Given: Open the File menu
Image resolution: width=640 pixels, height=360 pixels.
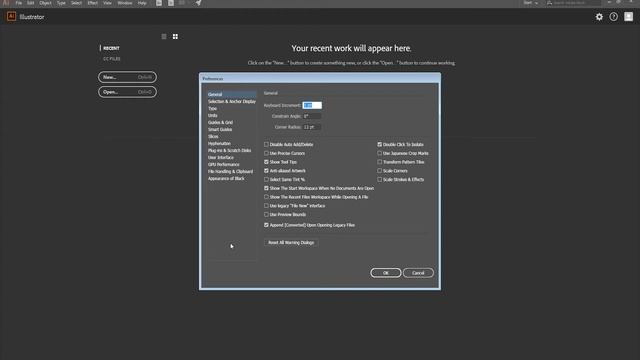Looking at the screenshot, I should point(19,3).
